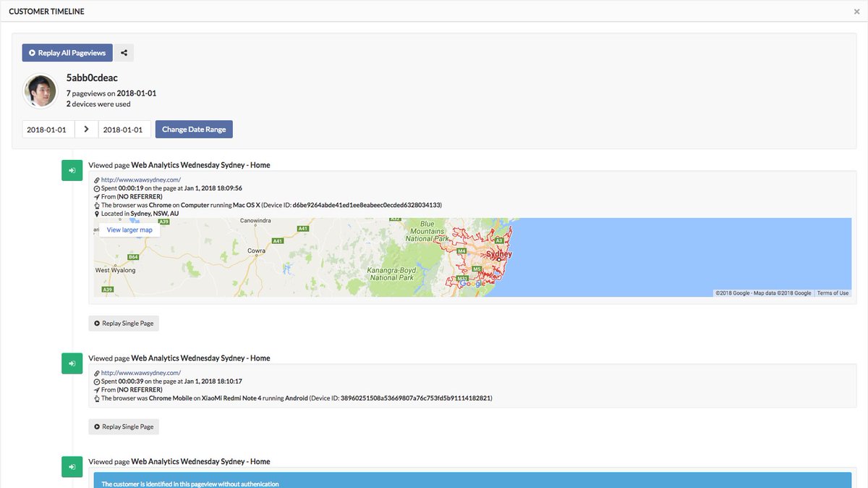Click the Replay All Pageviews button
Viewport: 868px width, 488px height.
(x=67, y=53)
